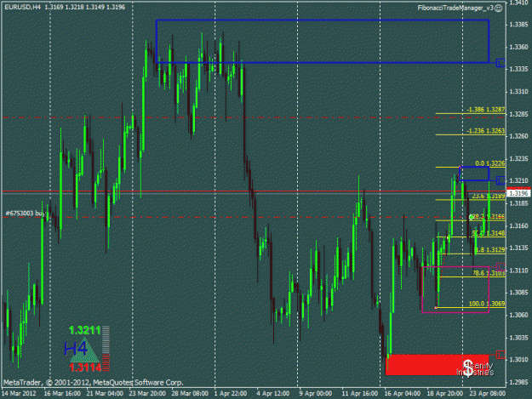Click the white diamond marker at 38.2 level

472,217
